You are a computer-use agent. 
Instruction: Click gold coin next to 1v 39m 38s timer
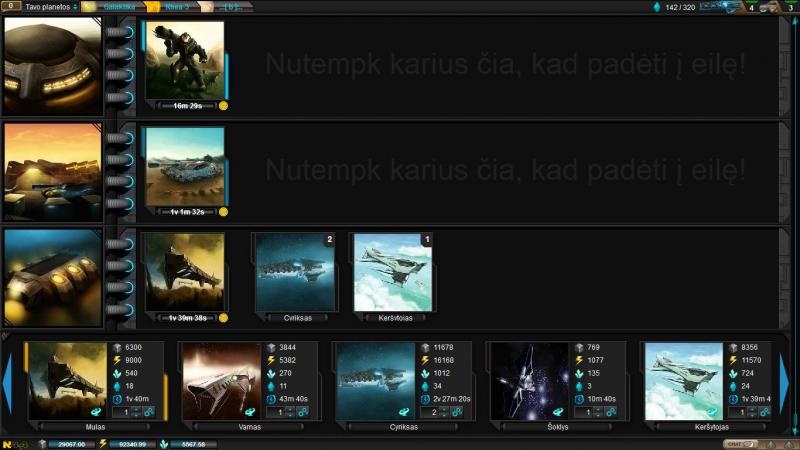coord(223,318)
